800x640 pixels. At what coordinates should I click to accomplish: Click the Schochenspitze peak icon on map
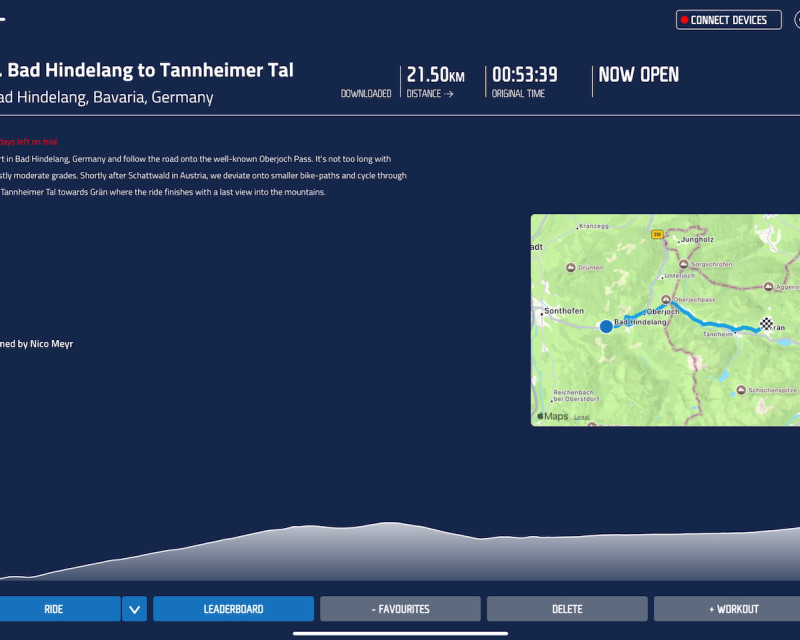(739, 389)
